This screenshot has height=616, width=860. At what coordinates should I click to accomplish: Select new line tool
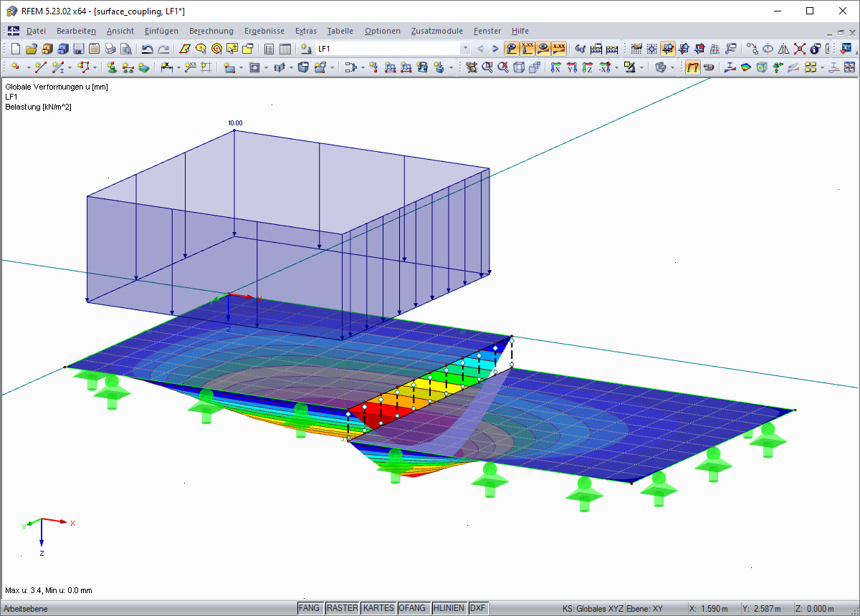41,67
